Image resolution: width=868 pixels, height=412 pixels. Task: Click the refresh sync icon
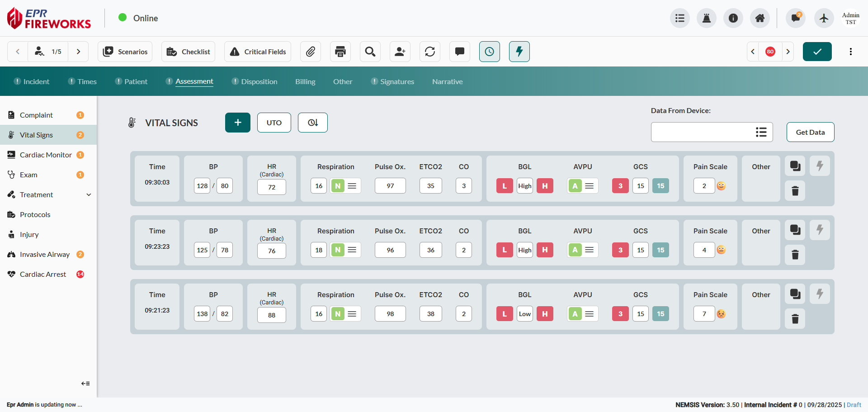click(x=430, y=52)
